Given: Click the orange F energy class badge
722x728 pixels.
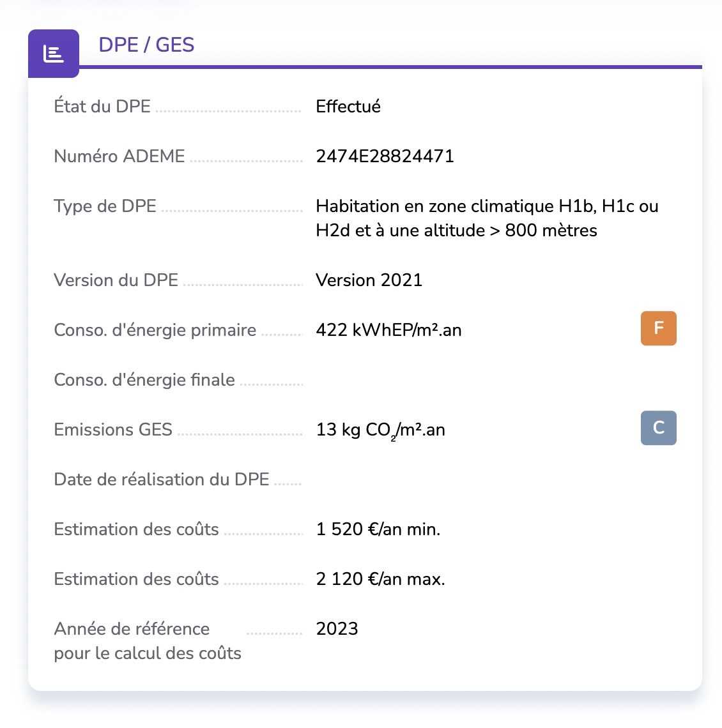Looking at the screenshot, I should click(658, 329).
